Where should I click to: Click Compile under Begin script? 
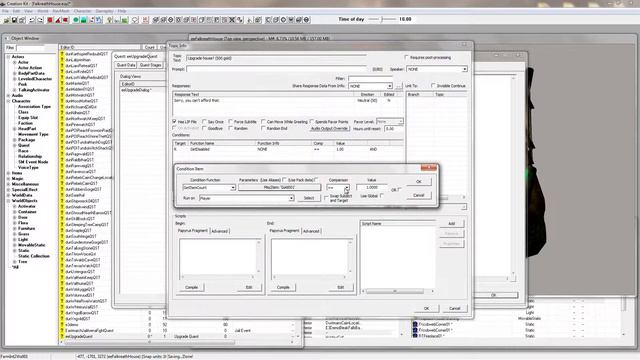point(191,287)
